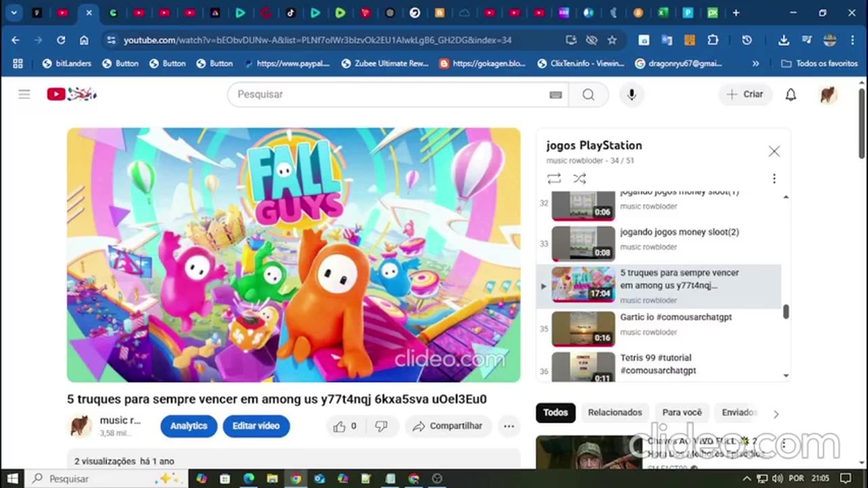Open the on-screen keyboard in search box
The height and width of the screenshot is (488, 868).
click(x=555, y=95)
